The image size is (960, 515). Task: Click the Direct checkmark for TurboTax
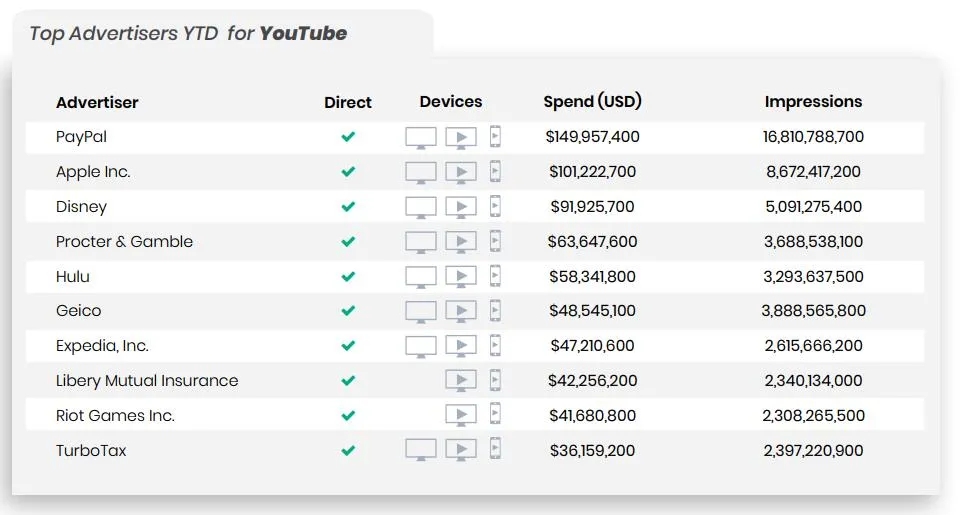click(x=348, y=451)
